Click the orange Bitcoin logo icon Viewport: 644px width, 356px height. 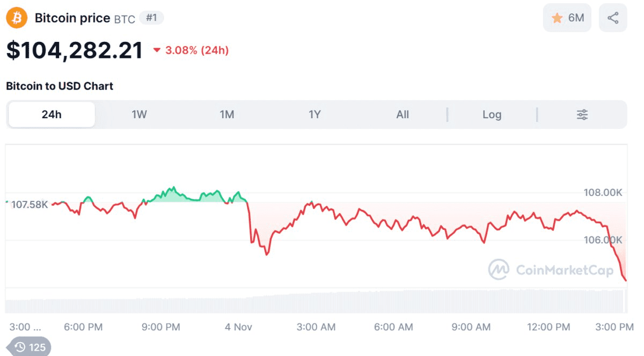click(x=17, y=18)
